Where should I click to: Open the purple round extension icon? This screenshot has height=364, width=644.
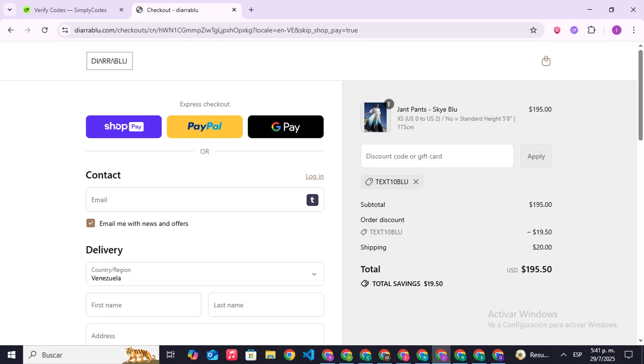pos(574,30)
